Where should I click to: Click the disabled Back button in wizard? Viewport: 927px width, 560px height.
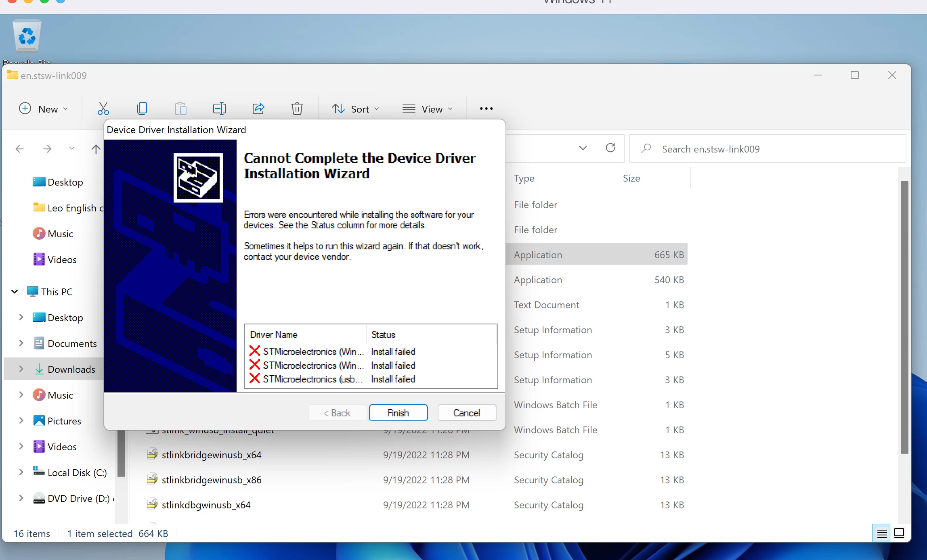tap(338, 413)
